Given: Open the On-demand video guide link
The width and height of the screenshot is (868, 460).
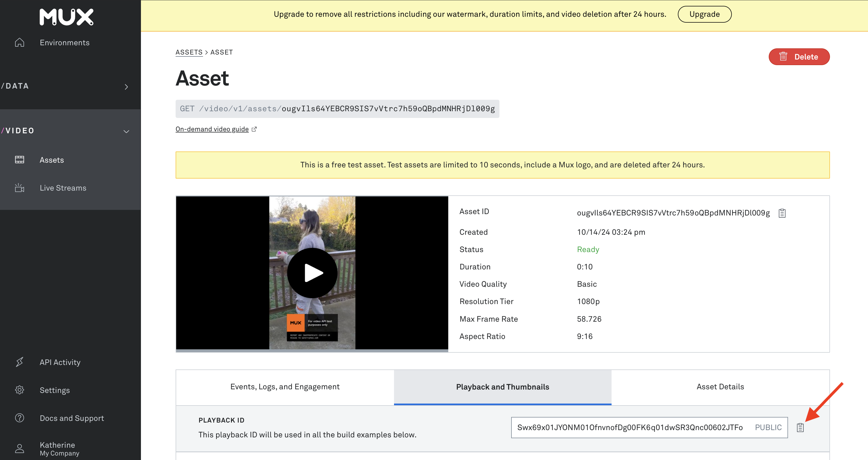Looking at the screenshot, I should click(212, 129).
